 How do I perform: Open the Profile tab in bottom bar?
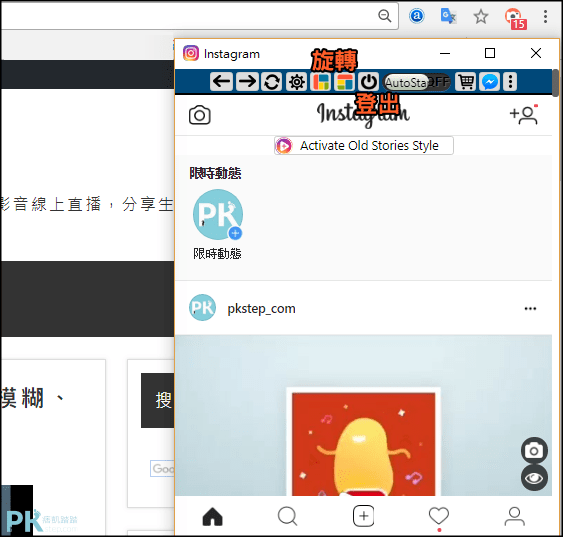coord(515,517)
